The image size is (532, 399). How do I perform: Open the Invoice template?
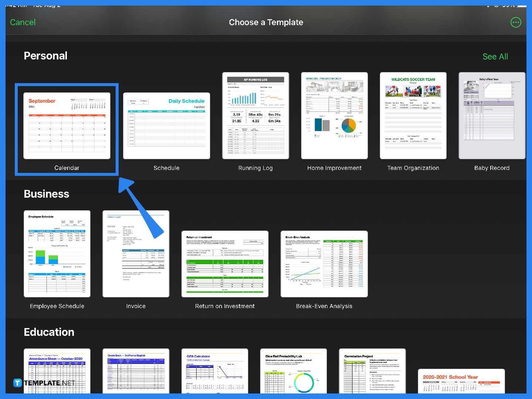point(136,254)
